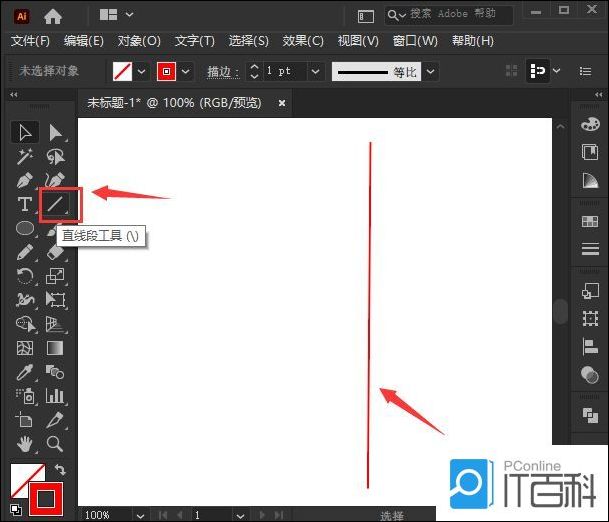This screenshot has width=609, height=522.
Task: Click the fill color swatch in control bar
Action: 122,71
